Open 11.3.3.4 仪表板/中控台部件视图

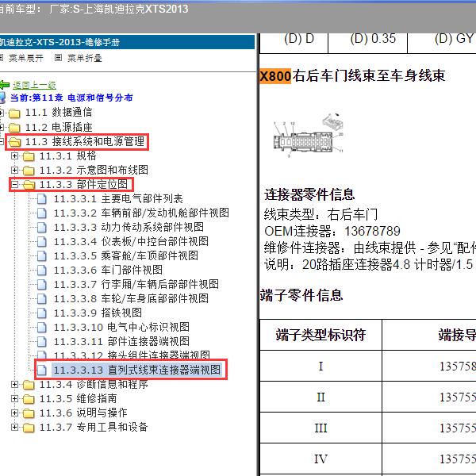131,241
